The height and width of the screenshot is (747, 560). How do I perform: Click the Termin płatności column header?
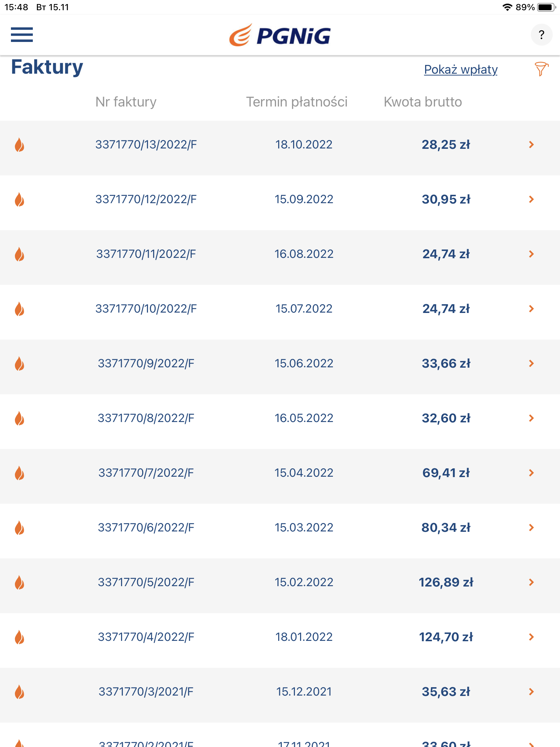(296, 102)
